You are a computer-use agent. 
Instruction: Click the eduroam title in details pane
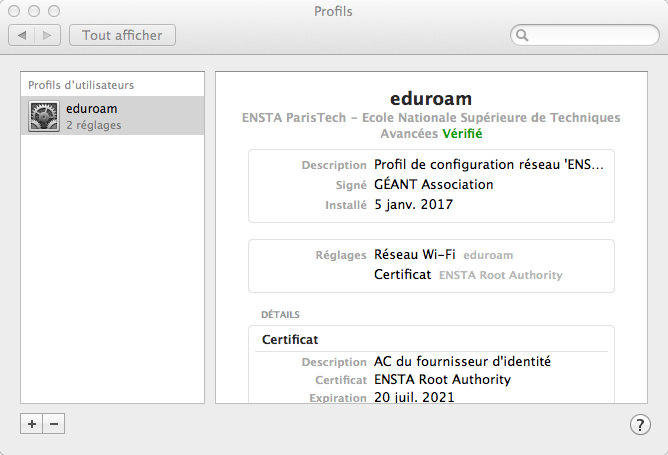point(431,99)
